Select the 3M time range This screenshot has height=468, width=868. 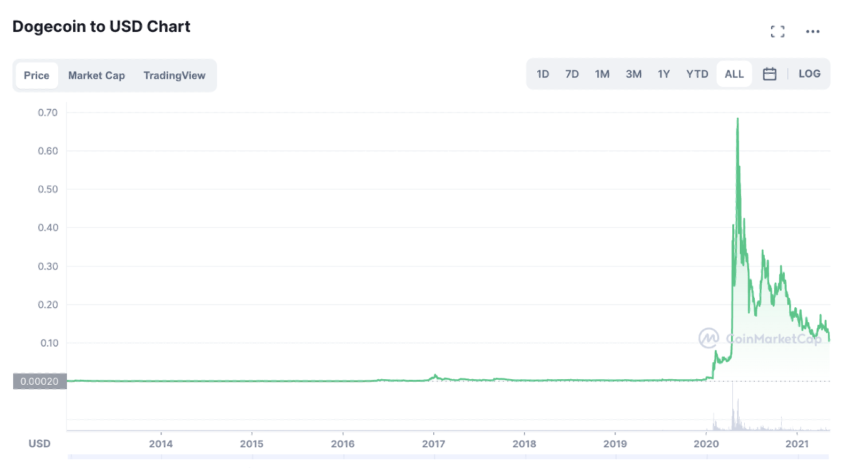coord(633,74)
